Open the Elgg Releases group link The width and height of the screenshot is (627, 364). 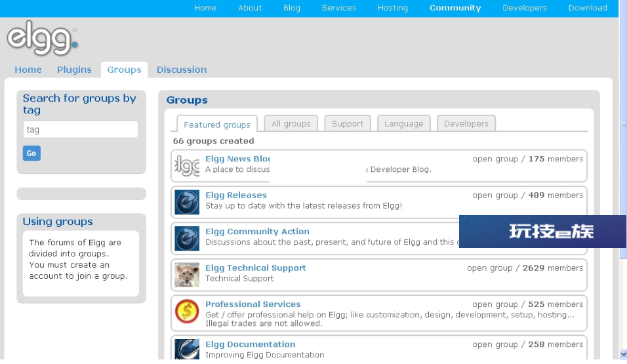click(236, 195)
